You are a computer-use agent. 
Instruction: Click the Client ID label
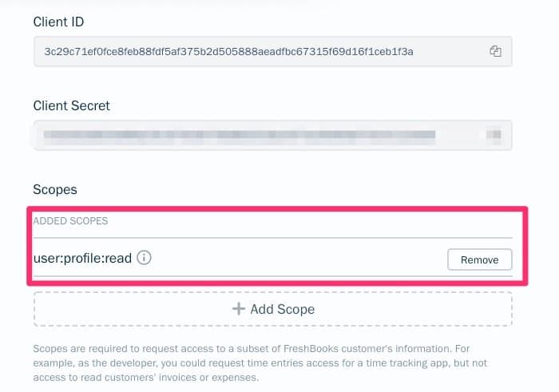[x=58, y=22]
